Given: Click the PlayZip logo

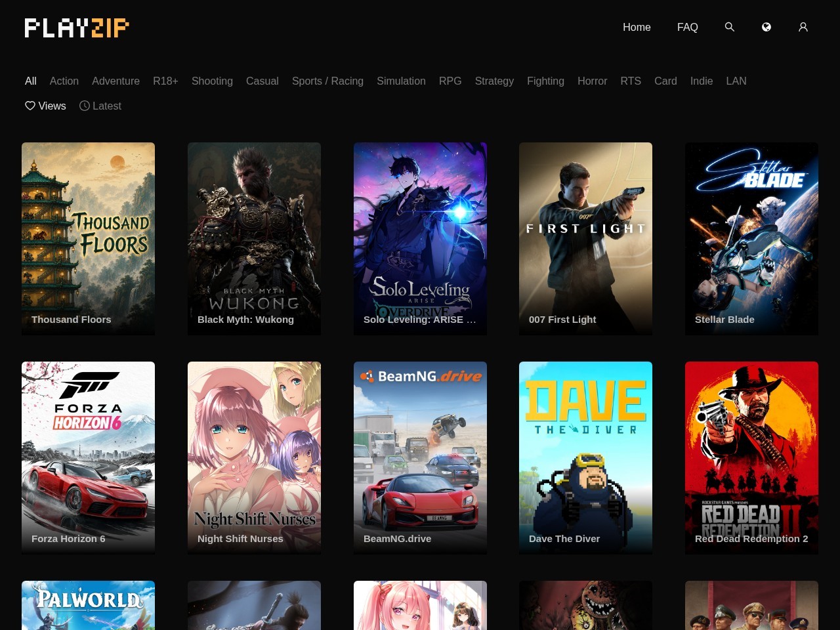Looking at the screenshot, I should coord(77,28).
